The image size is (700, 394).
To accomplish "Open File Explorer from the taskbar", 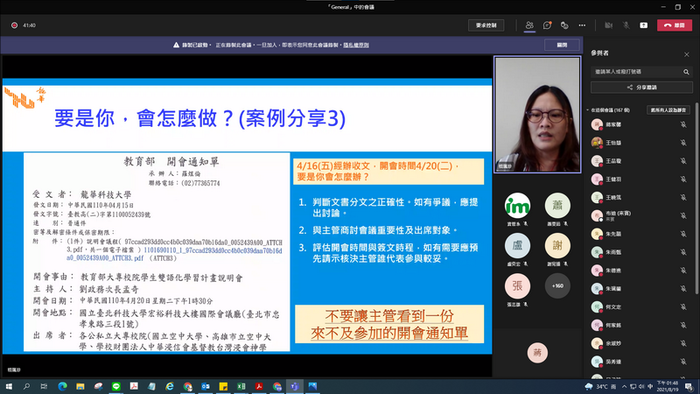I will [x=80, y=386].
